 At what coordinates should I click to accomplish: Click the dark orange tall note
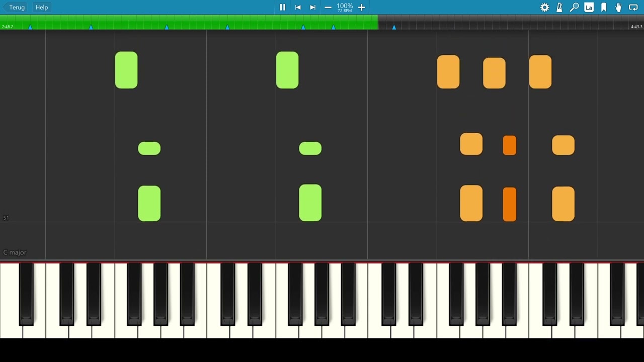tap(510, 204)
